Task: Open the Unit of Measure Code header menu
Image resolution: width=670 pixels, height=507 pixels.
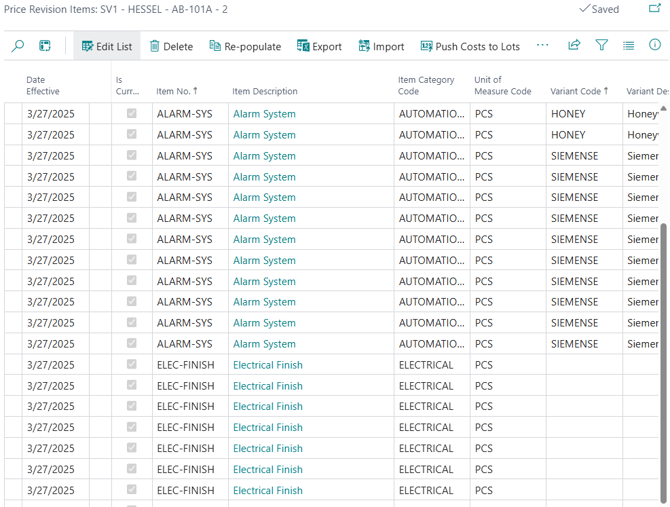Action: 502,85
